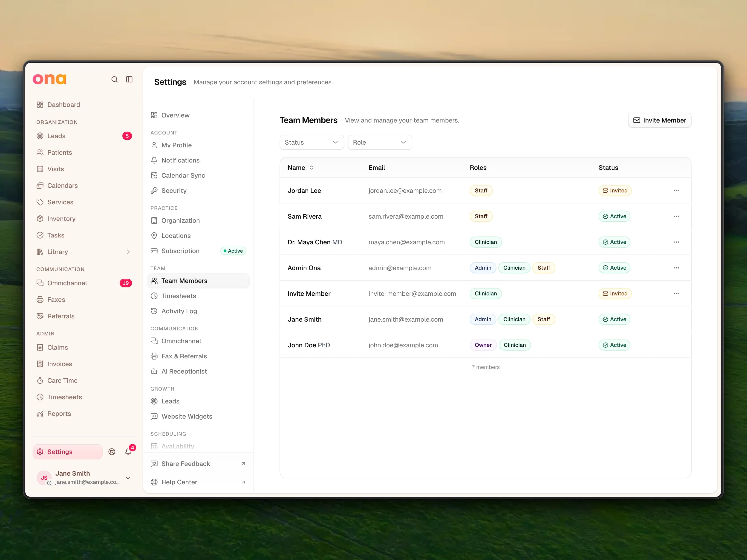Screen dimensions: 747x560
Task: Open Help Center link
Action: [198, 482]
